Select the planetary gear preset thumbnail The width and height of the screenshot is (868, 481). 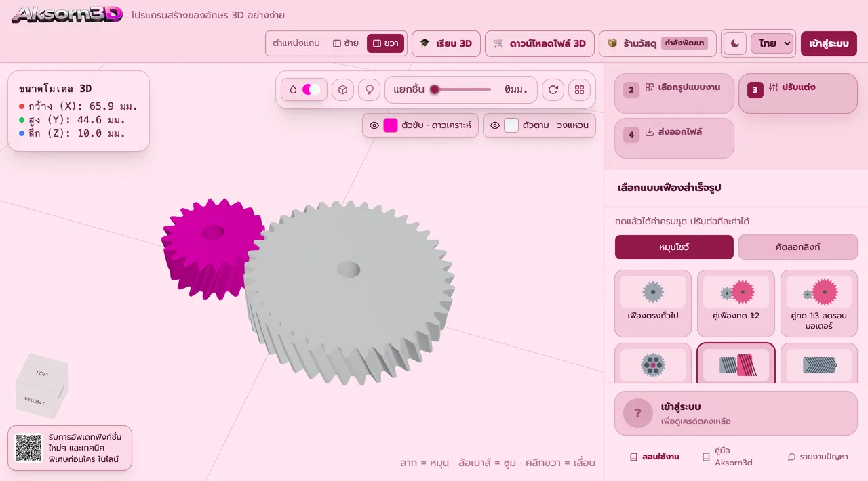[x=653, y=364]
